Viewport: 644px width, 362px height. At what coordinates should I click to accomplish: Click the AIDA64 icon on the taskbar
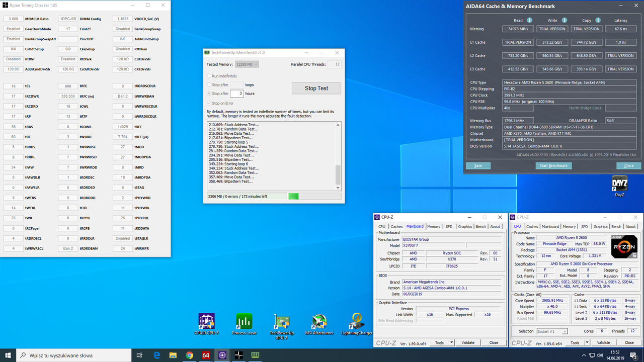(206, 355)
